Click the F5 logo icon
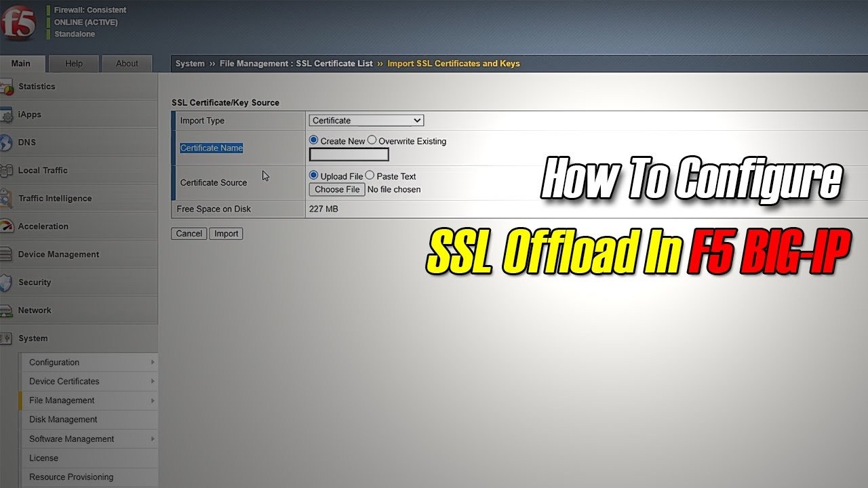The image size is (868, 488). pyautogui.click(x=18, y=24)
